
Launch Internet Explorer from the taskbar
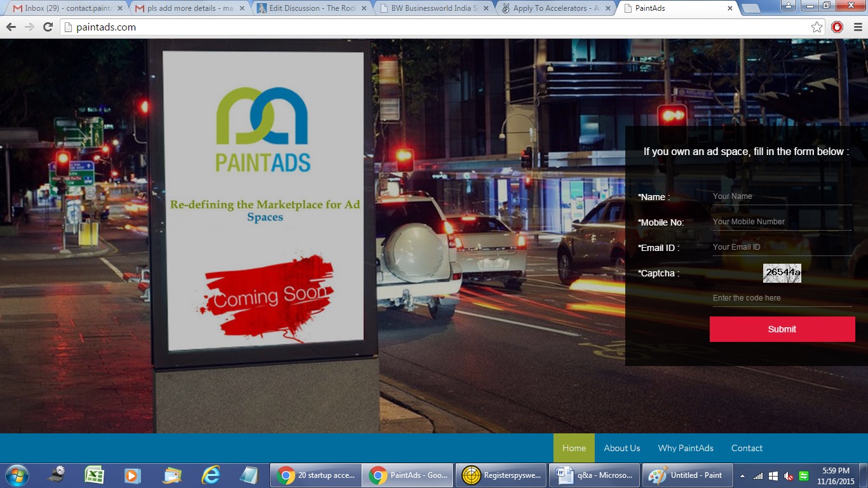click(210, 475)
